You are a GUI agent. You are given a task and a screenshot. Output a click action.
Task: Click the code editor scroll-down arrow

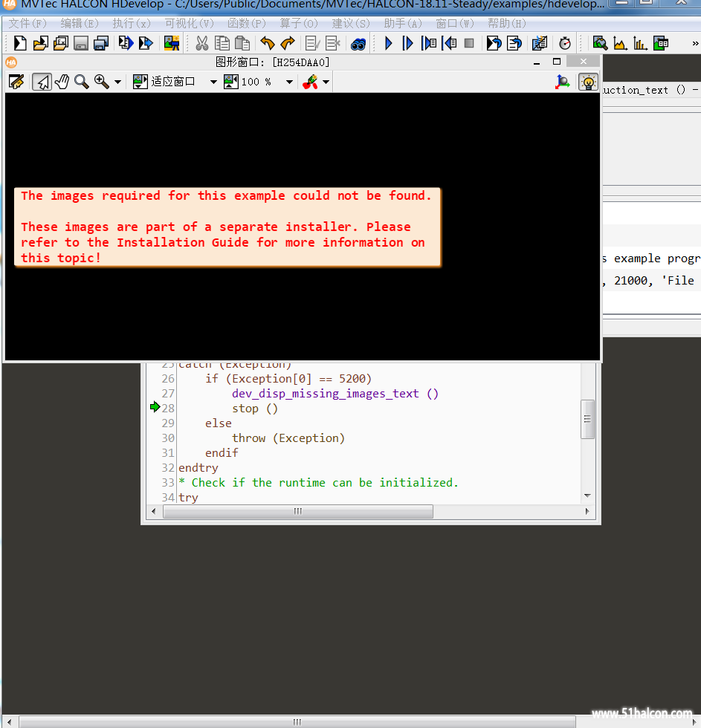(x=587, y=496)
